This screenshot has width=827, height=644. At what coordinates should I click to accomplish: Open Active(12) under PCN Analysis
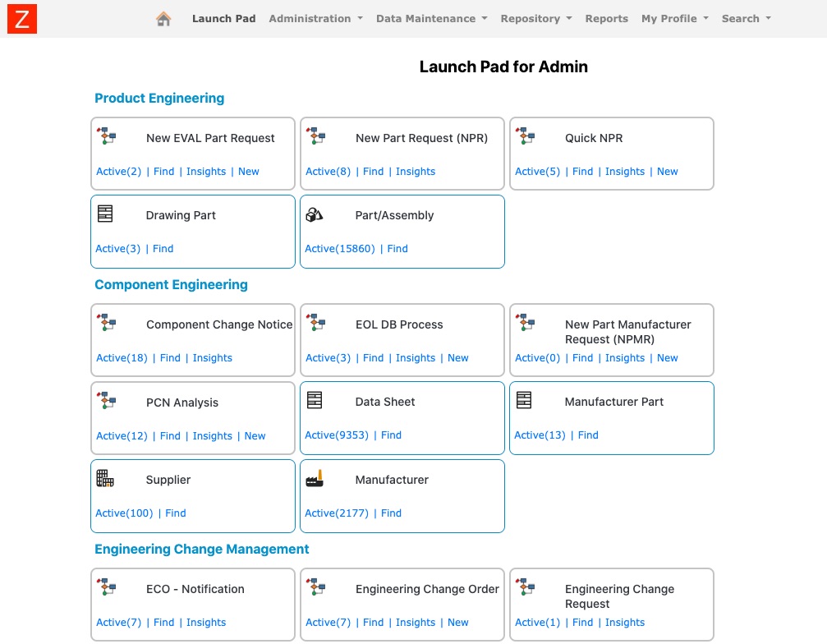(122, 435)
